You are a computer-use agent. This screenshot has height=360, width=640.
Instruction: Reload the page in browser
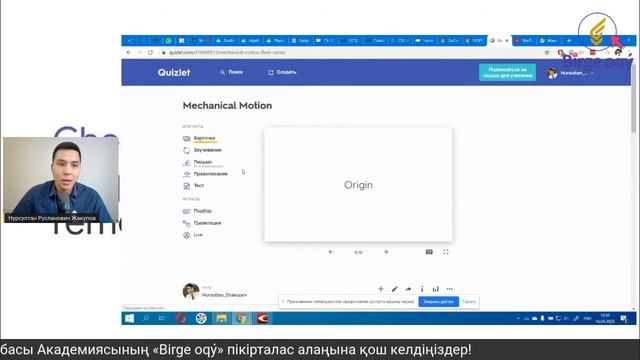151,53
